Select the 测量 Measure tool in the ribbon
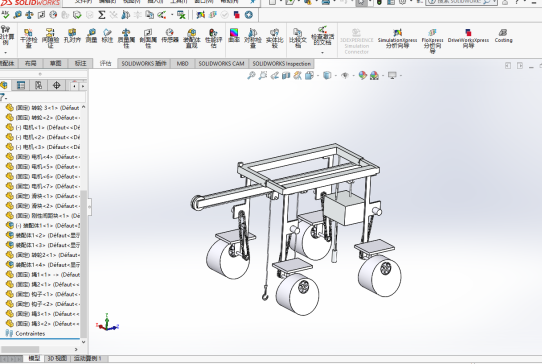This screenshot has width=542, height=364. 91,36
